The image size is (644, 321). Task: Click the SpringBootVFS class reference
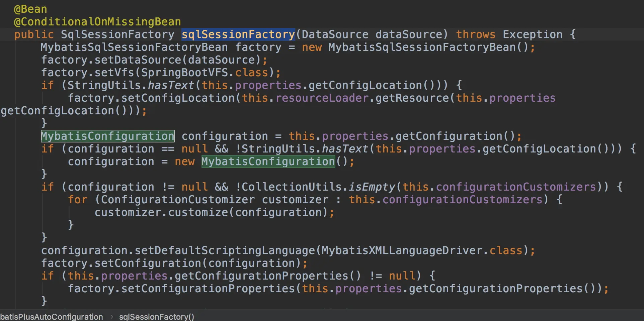point(184,73)
